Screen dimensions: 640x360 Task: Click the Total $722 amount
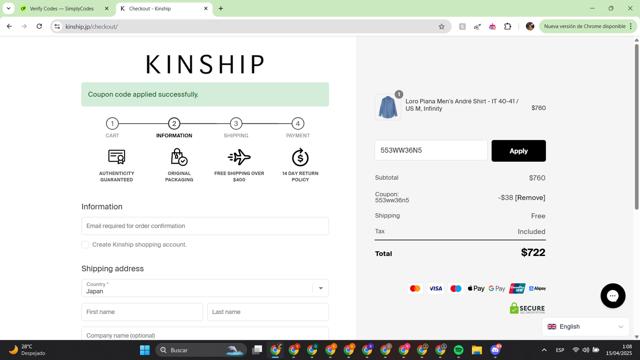[x=533, y=253]
